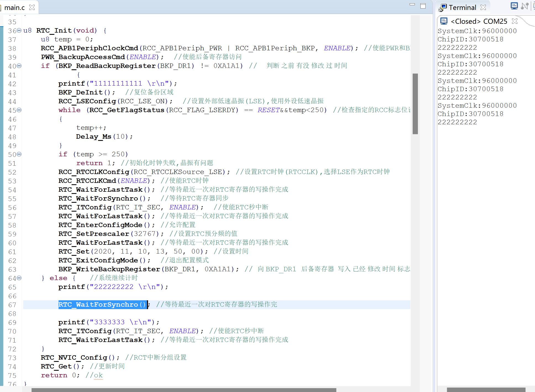The image size is (535, 392).
Task: Click line number 38 in the gutter
Action: (12, 48)
